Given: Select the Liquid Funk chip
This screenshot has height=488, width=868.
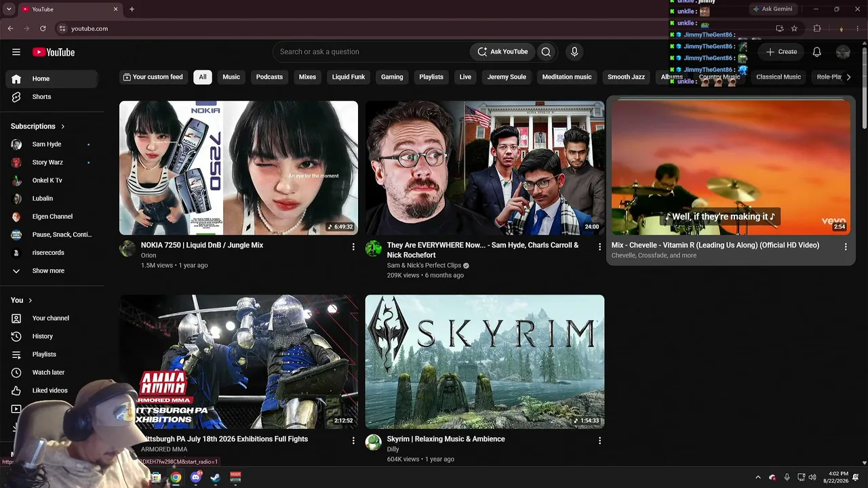Looking at the screenshot, I should tap(349, 77).
